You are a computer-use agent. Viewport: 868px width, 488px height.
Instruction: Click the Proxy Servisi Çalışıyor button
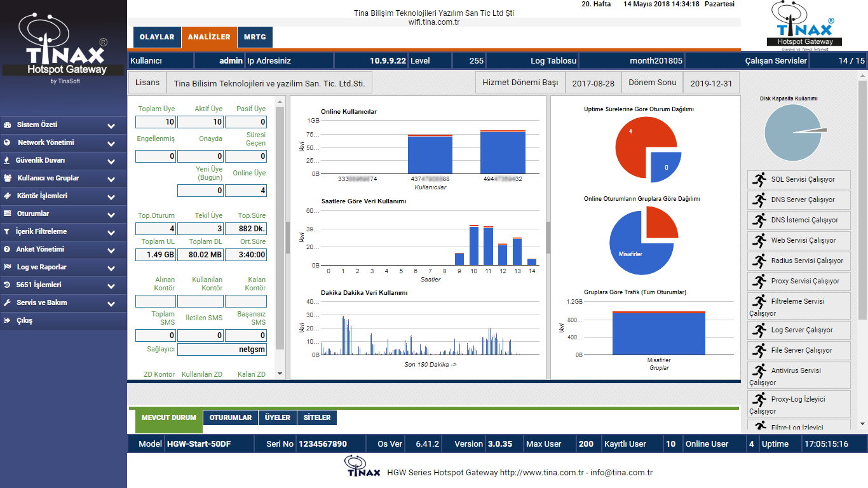(799, 281)
